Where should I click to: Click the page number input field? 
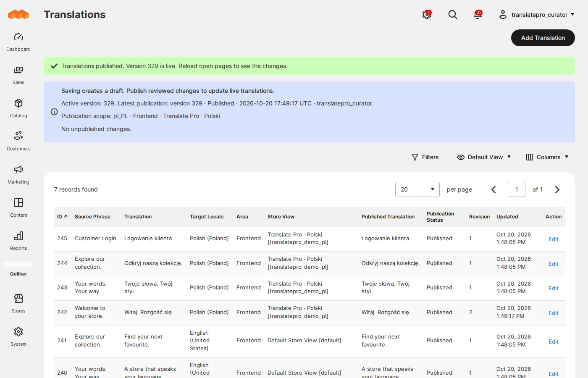coord(517,189)
